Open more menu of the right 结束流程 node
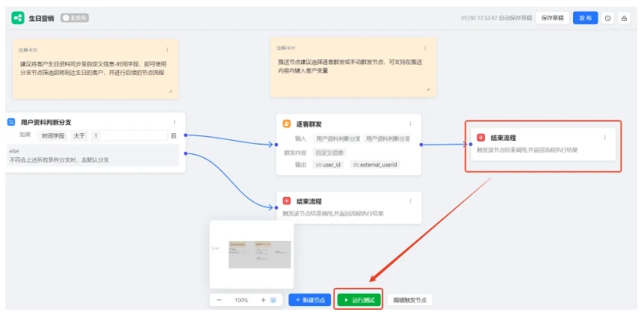 pos(604,138)
